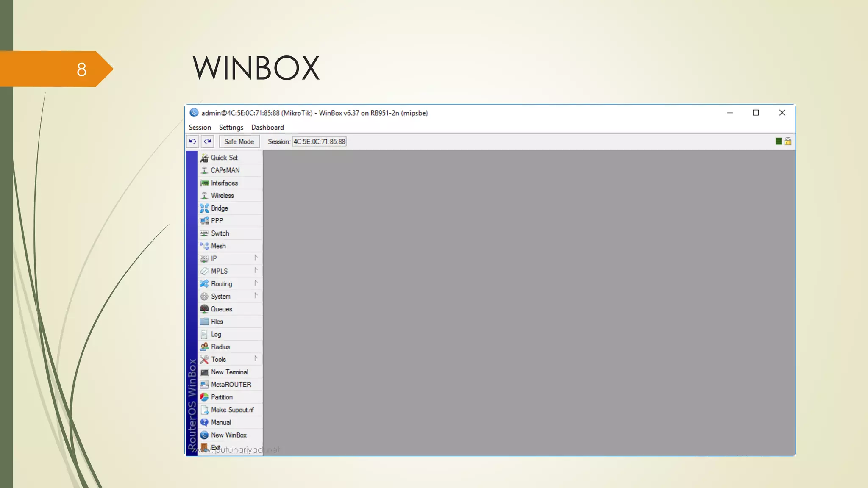Open the Dashboard menu
Screen dimensions: 868x488
(267, 127)
